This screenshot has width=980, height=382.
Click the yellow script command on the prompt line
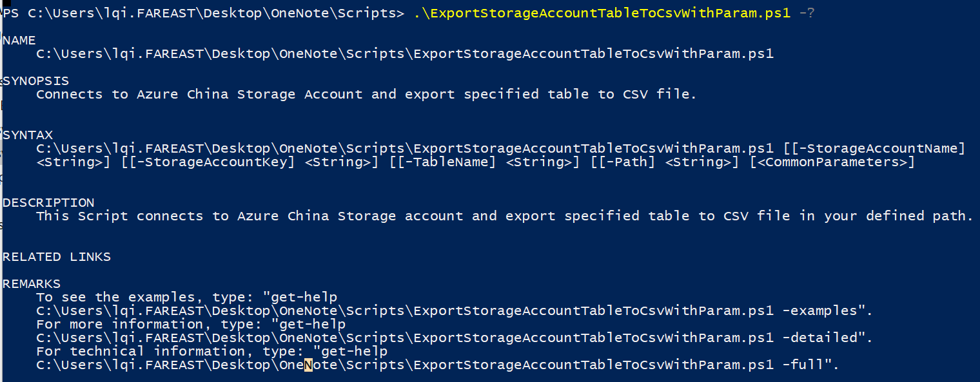coord(602,13)
